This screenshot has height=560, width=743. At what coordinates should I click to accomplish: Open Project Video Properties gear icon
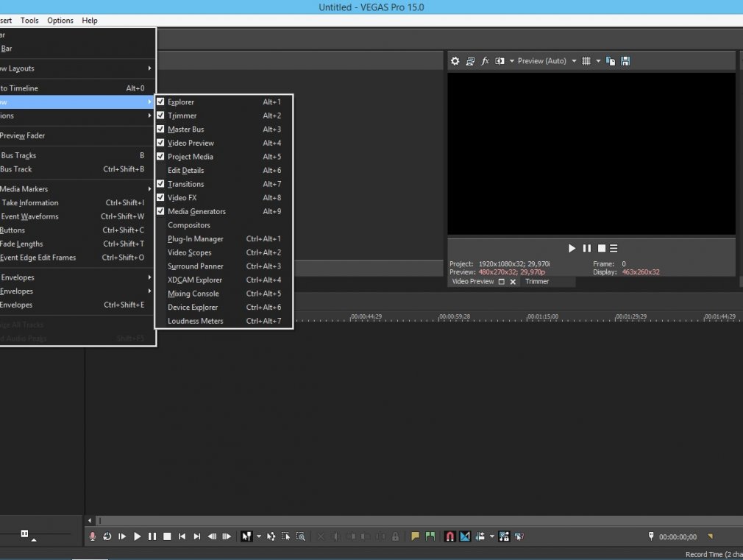[x=455, y=61]
